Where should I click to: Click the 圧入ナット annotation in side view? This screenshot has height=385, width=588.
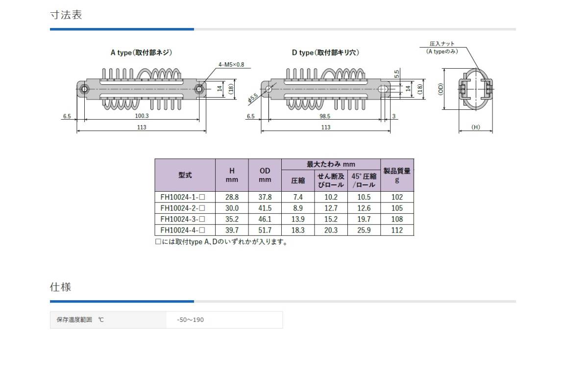441,44
